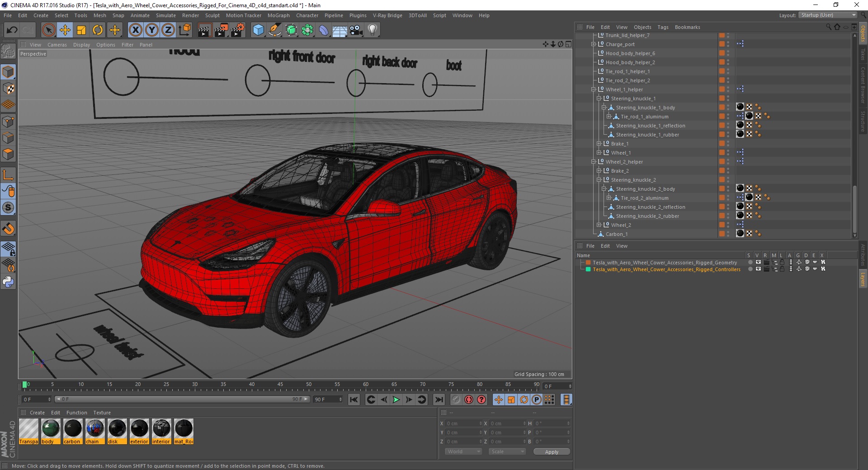
Task: Click Go to Start of animation
Action: (354, 399)
